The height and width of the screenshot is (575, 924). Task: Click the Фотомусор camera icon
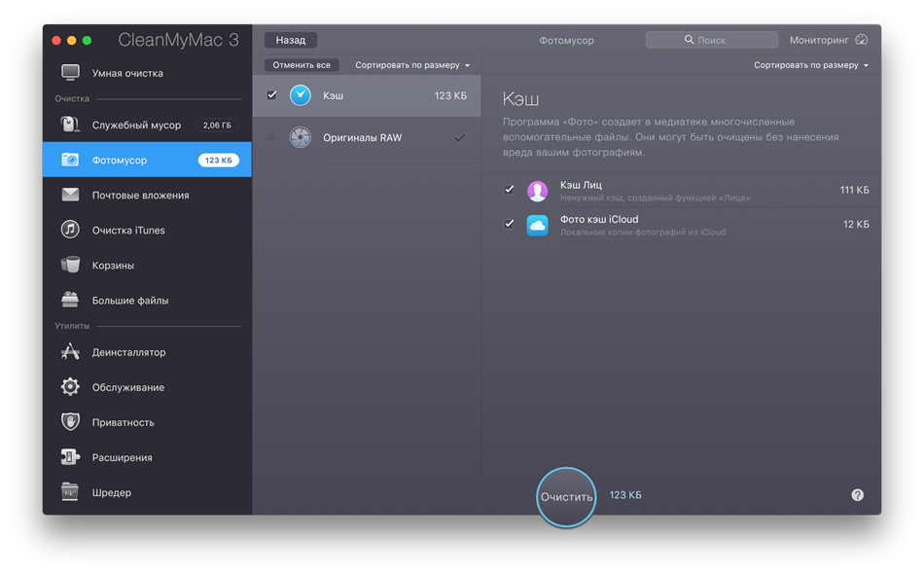[x=70, y=160]
